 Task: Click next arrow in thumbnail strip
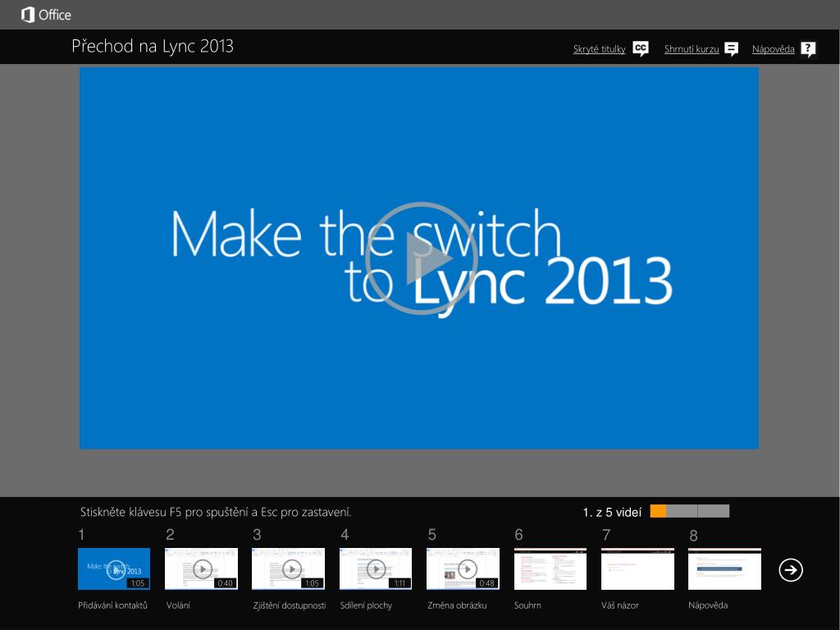point(791,570)
